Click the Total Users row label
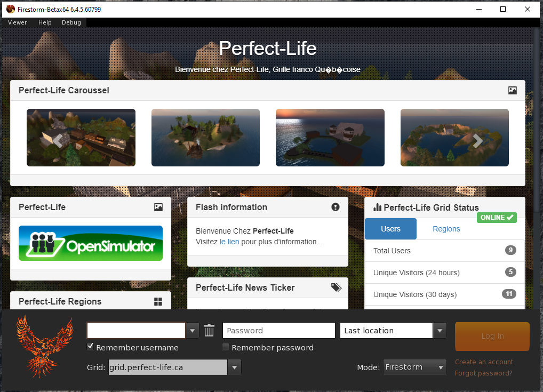 click(x=392, y=250)
